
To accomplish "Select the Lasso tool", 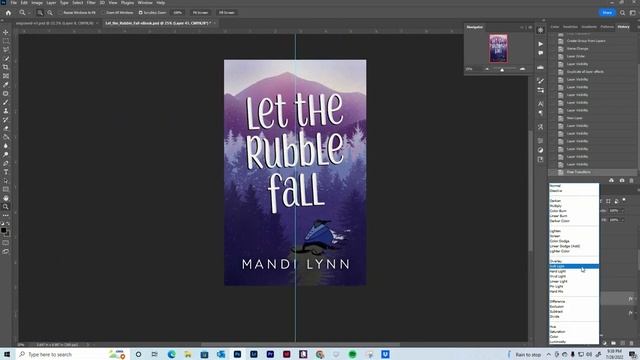I will (x=6, y=50).
